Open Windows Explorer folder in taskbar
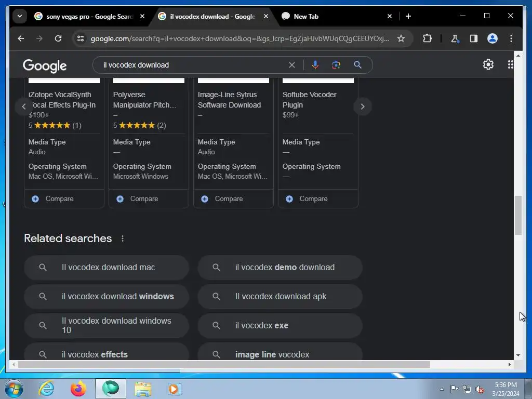 tap(143, 389)
